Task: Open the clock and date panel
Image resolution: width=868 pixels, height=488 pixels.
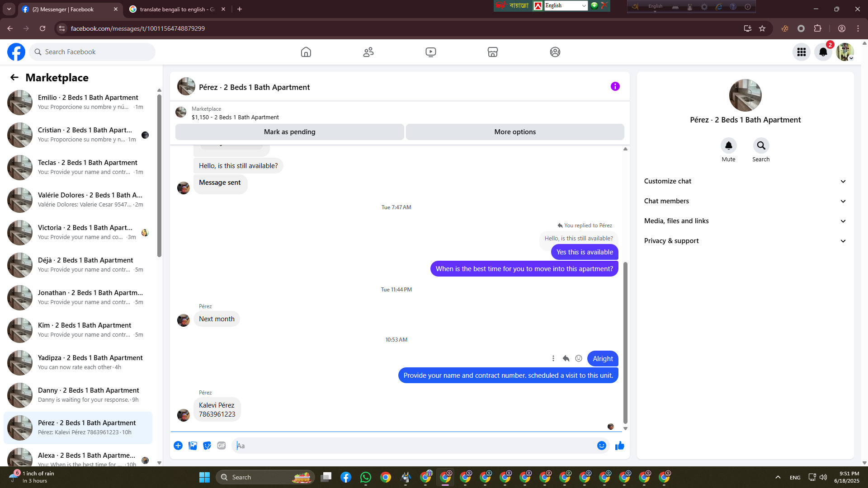Action: 847,477
